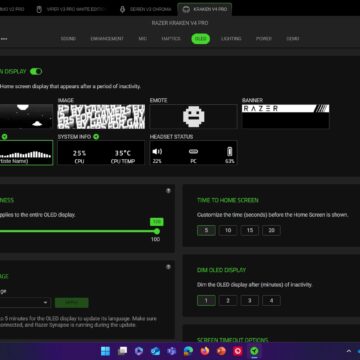Open the three-dots profile menu
Viewport: 360px width, 360px height.
[x=4, y=39]
